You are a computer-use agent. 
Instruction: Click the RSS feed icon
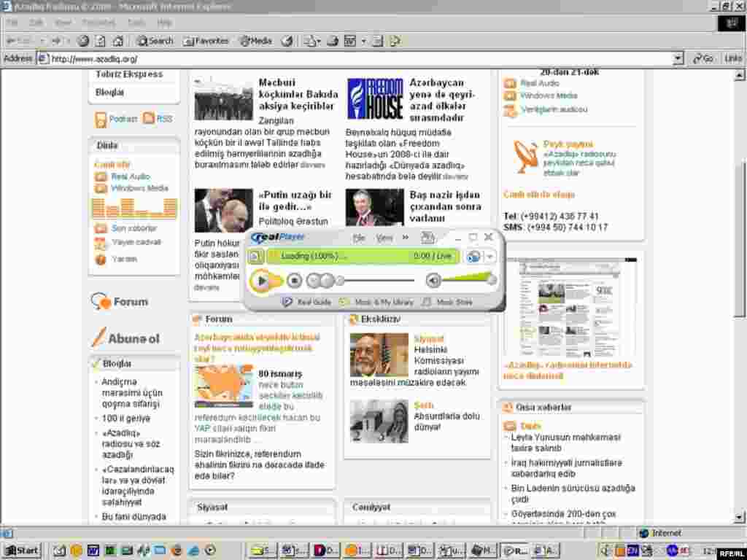(x=149, y=118)
